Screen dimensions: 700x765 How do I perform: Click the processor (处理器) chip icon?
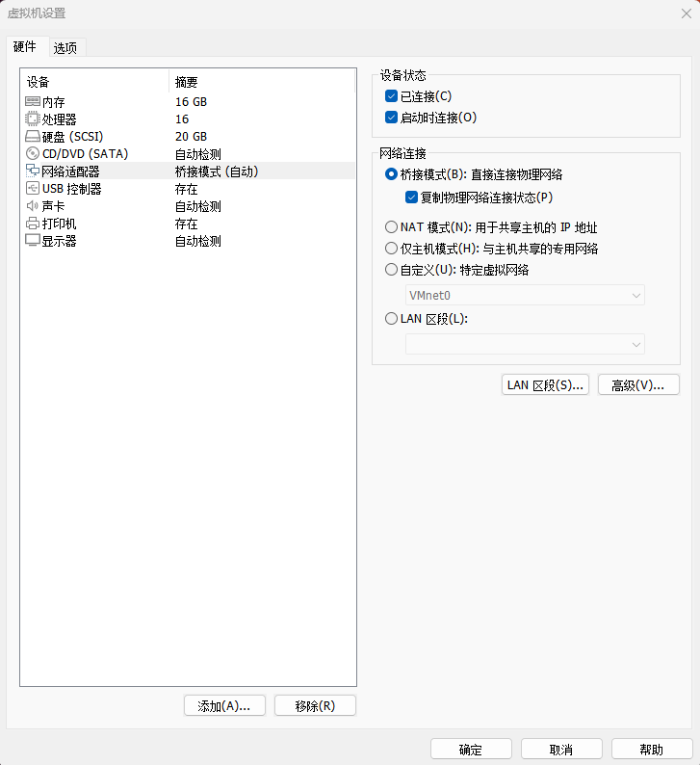(x=32, y=119)
